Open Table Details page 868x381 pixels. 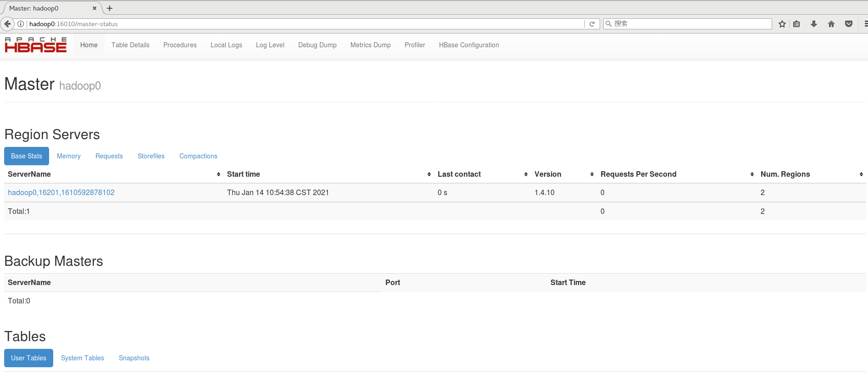pos(130,45)
